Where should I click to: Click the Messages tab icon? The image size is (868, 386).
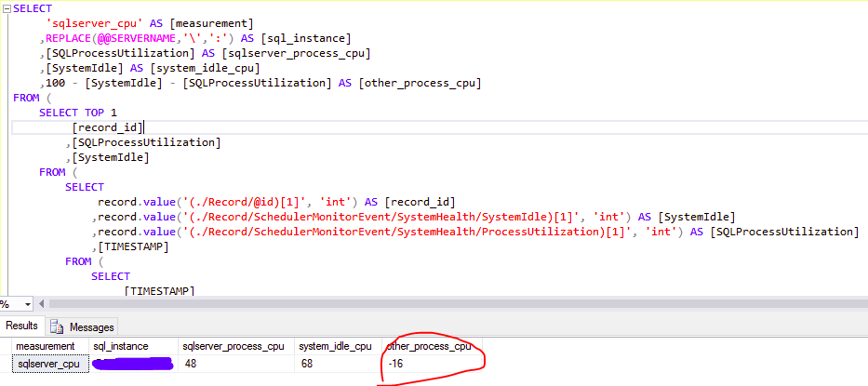[x=57, y=326]
